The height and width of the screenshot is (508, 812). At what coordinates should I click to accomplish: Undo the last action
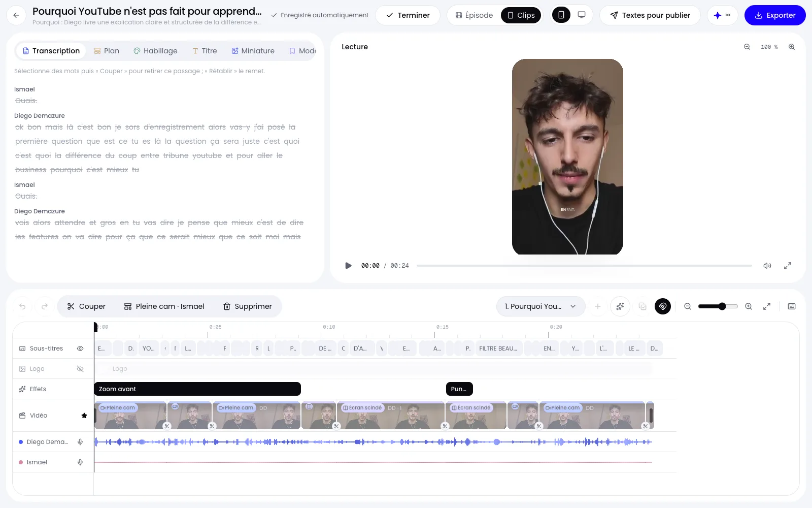point(22,306)
